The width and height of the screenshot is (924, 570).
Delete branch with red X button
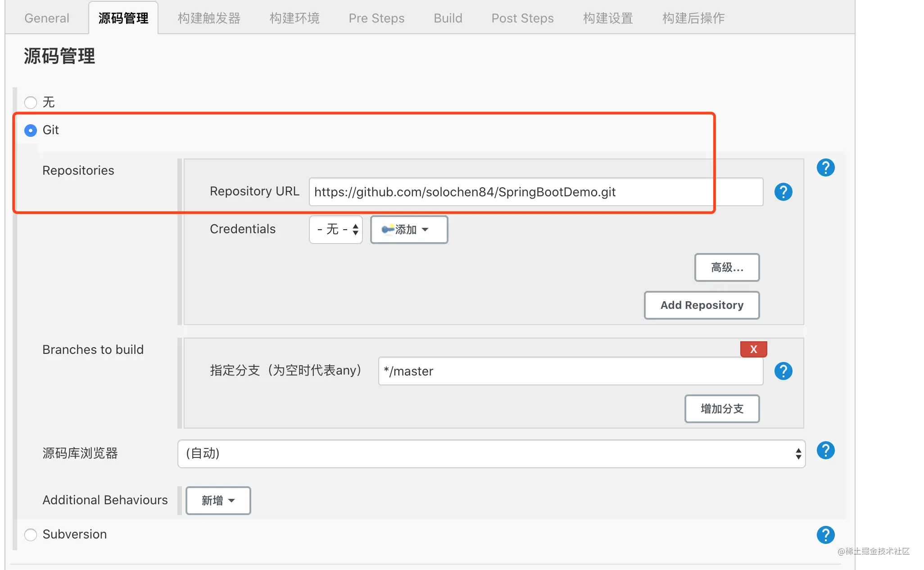[x=753, y=349]
